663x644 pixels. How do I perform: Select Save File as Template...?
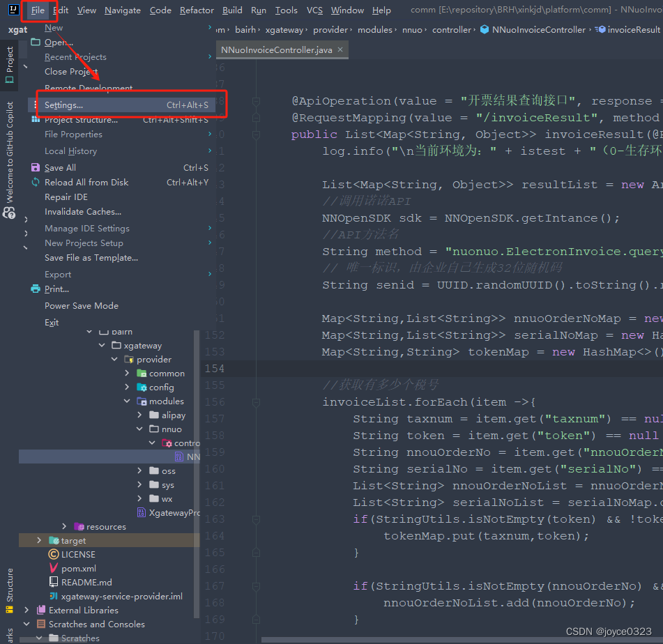click(91, 257)
